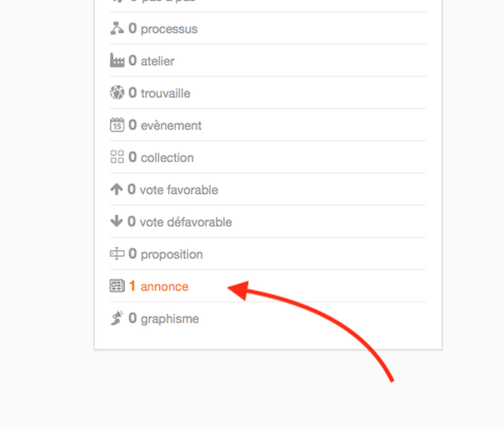The image size is (504, 429).
Task: Click the collection grid icon
Action: pyautogui.click(x=117, y=157)
